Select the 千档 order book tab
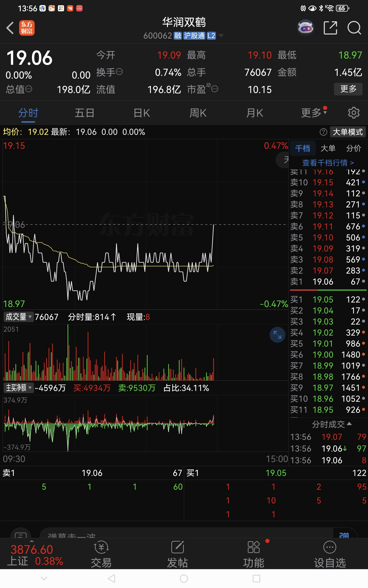This screenshot has height=588, width=368. click(302, 148)
